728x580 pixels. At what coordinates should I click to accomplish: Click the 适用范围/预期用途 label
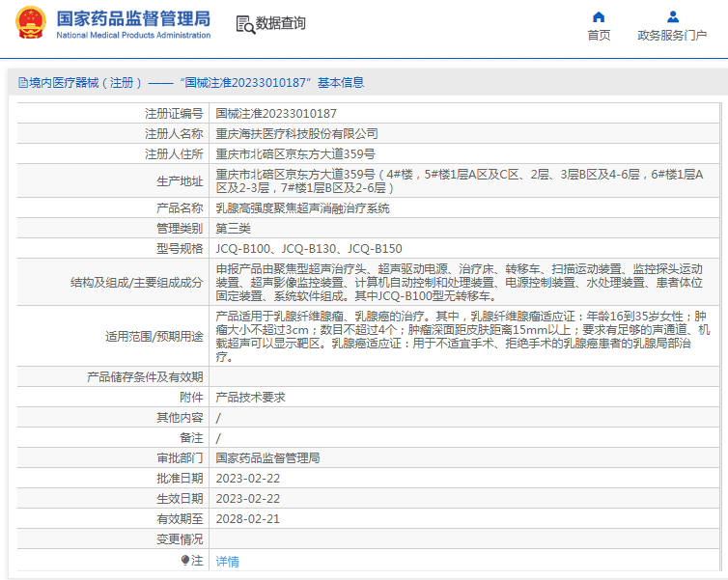(154, 337)
